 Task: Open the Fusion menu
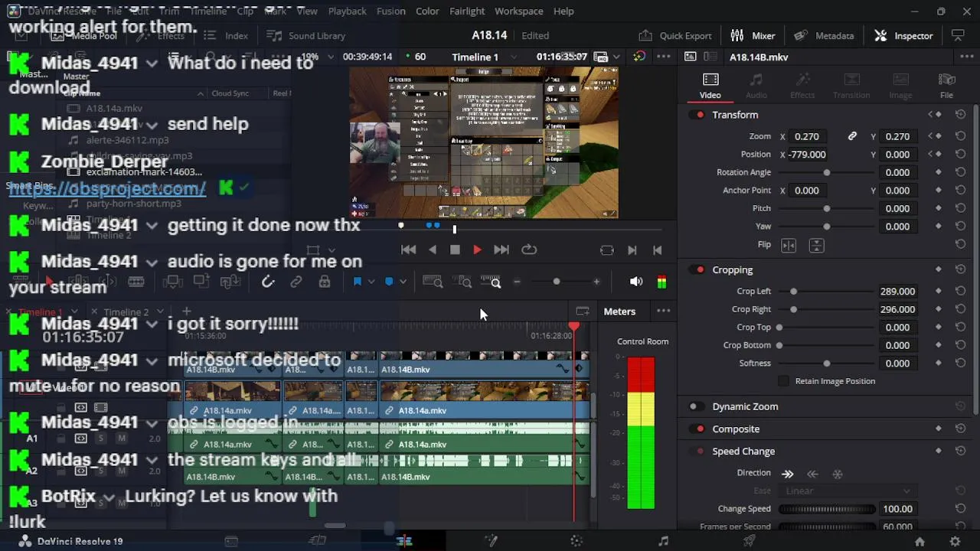coord(391,11)
